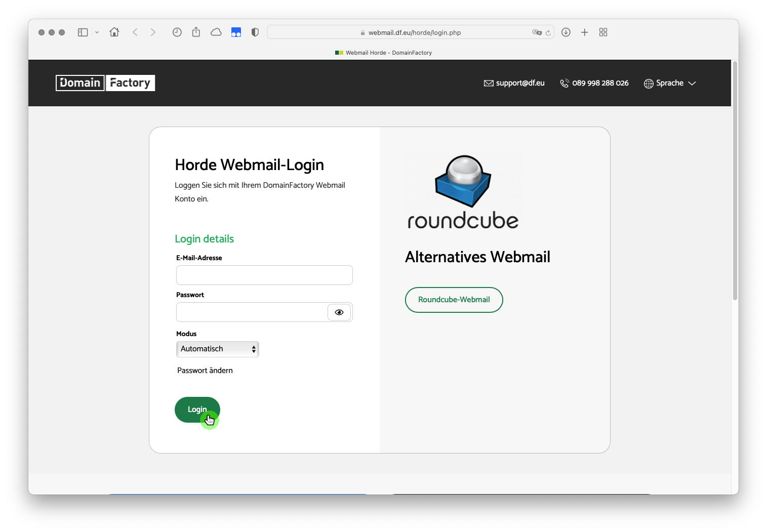Select the roundcube logo image
Screen dimensions: 767x532
pos(463,192)
